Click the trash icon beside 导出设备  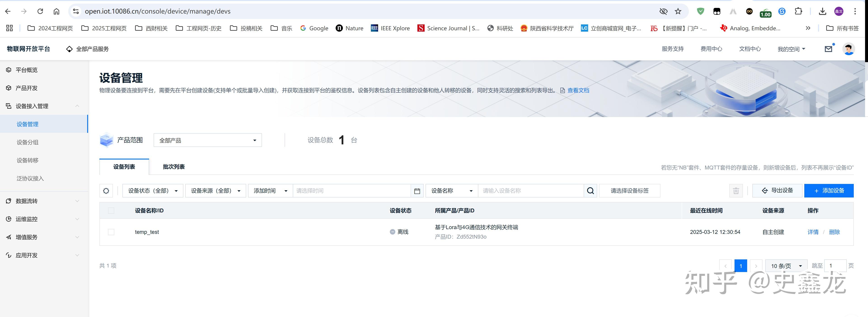point(736,190)
